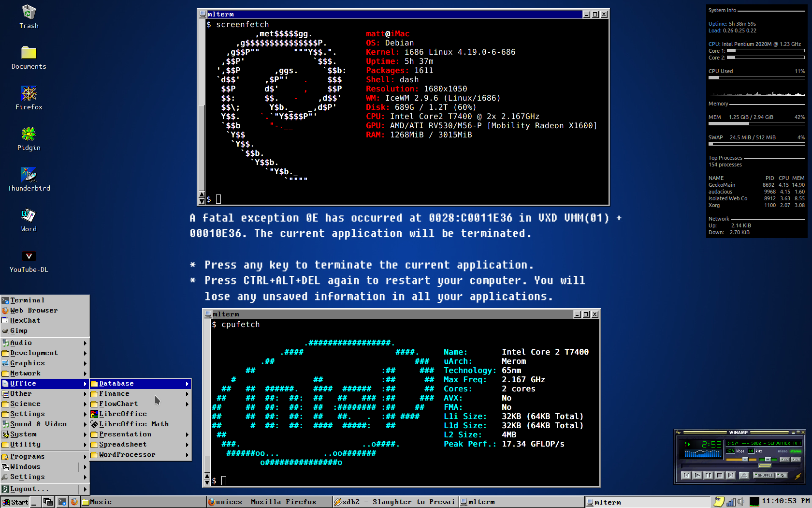Select Web Browser in the Start menu
Viewport: 812px width, 508px height.
(45, 311)
